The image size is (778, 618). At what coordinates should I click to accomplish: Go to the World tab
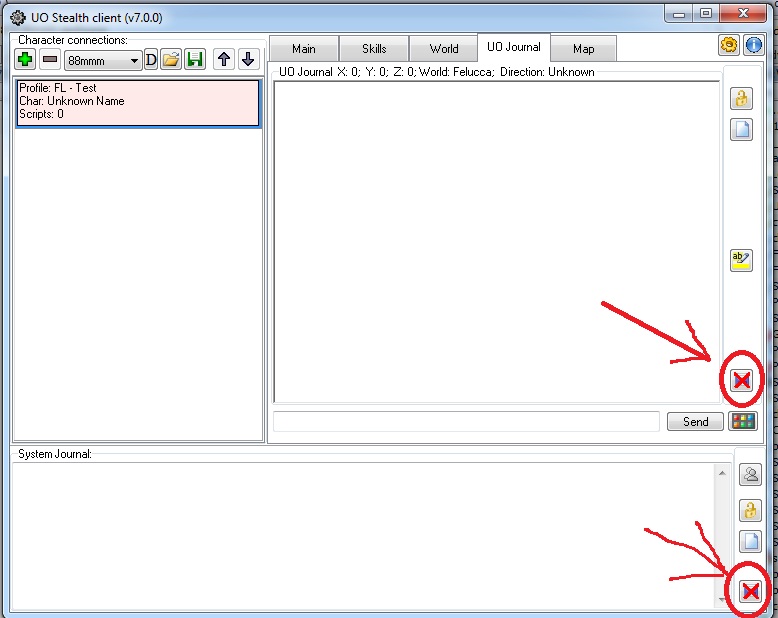pyautogui.click(x=444, y=49)
